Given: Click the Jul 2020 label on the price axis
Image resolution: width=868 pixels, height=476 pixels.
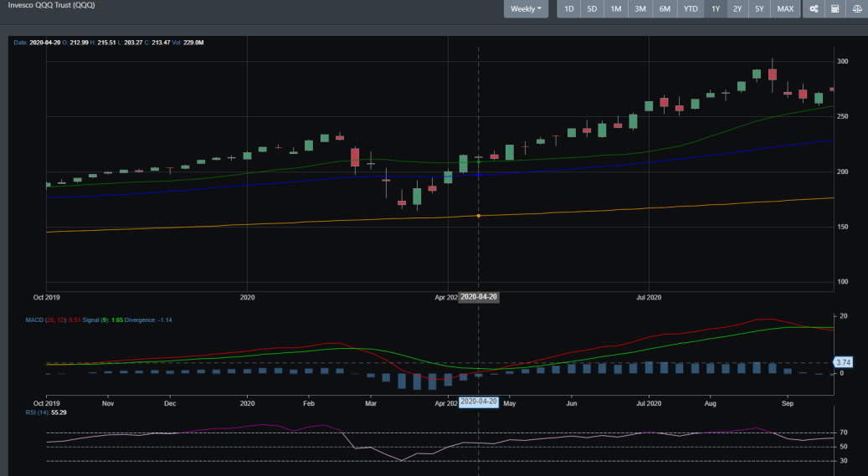Looking at the screenshot, I should (648, 298).
